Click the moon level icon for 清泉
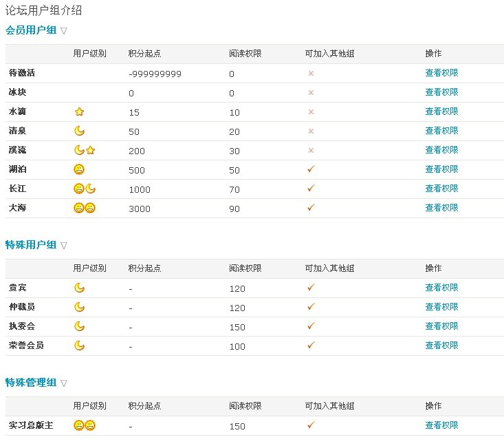504x446 pixels. coord(79,131)
